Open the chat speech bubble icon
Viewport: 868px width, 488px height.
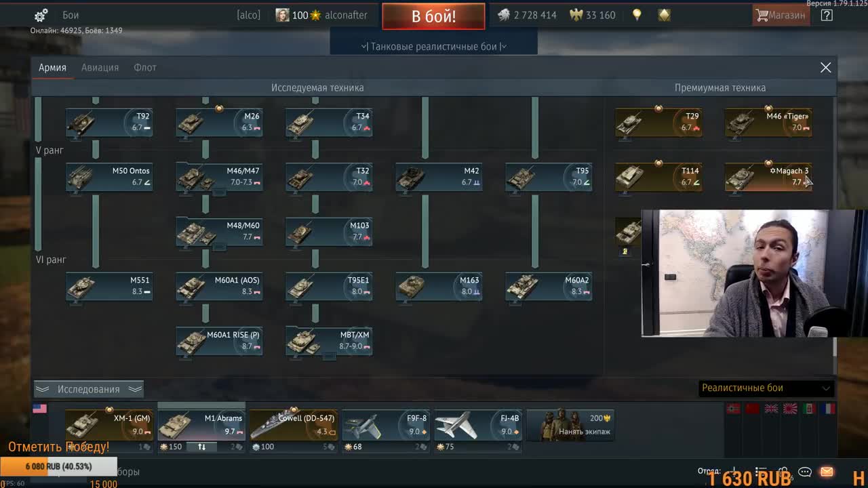point(805,472)
